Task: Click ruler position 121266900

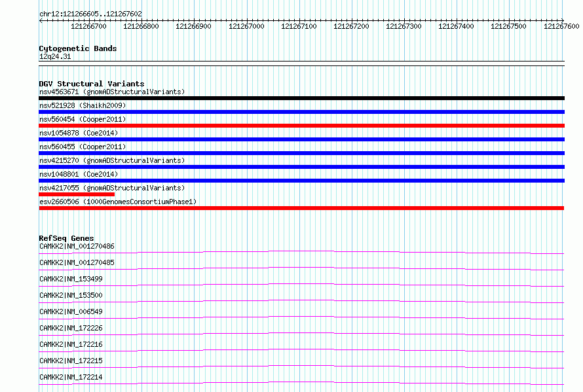Action: click(193, 26)
